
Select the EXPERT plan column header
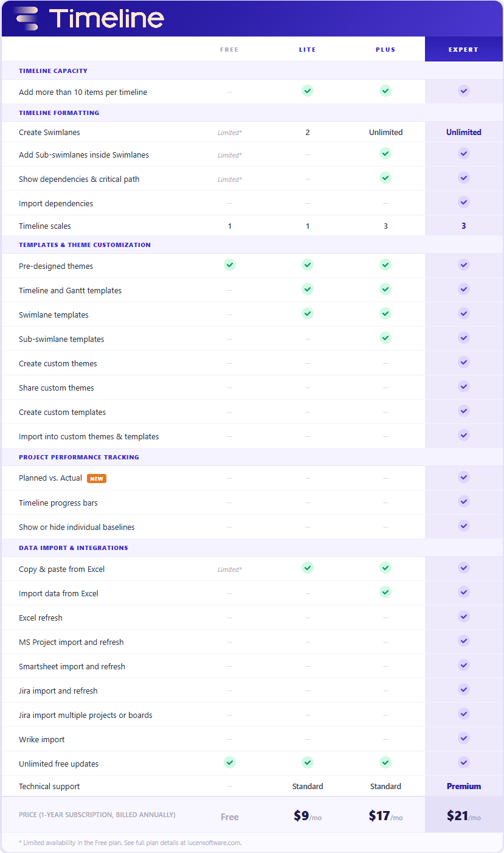(464, 49)
